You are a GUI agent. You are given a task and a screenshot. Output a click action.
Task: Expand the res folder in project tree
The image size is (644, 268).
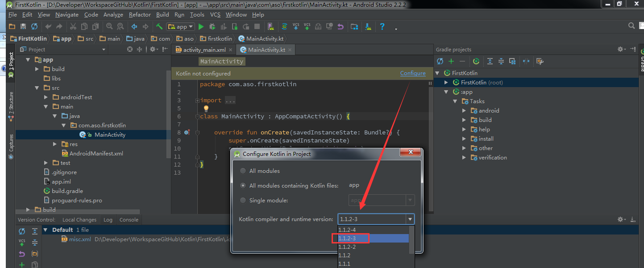pos(55,144)
